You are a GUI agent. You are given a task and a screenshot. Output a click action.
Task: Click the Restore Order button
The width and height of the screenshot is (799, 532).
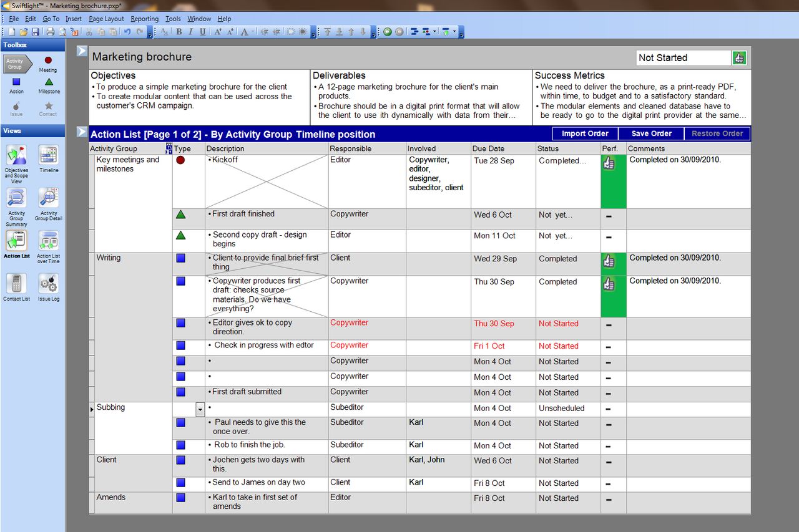click(x=717, y=133)
